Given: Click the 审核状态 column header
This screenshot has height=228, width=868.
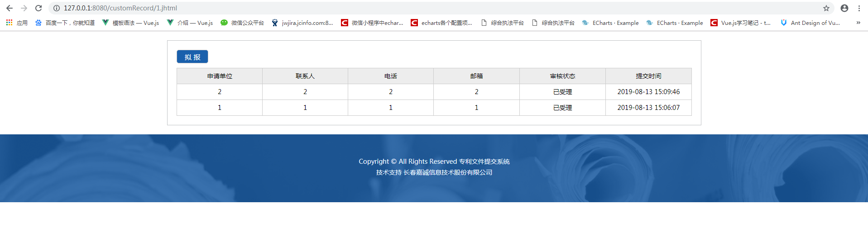Looking at the screenshot, I should pyautogui.click(x=563, y=76).
